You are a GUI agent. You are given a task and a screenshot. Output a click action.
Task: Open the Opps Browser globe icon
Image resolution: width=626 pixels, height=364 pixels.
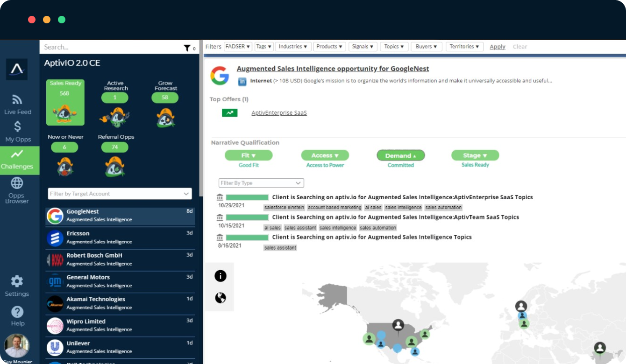(17, 183)
